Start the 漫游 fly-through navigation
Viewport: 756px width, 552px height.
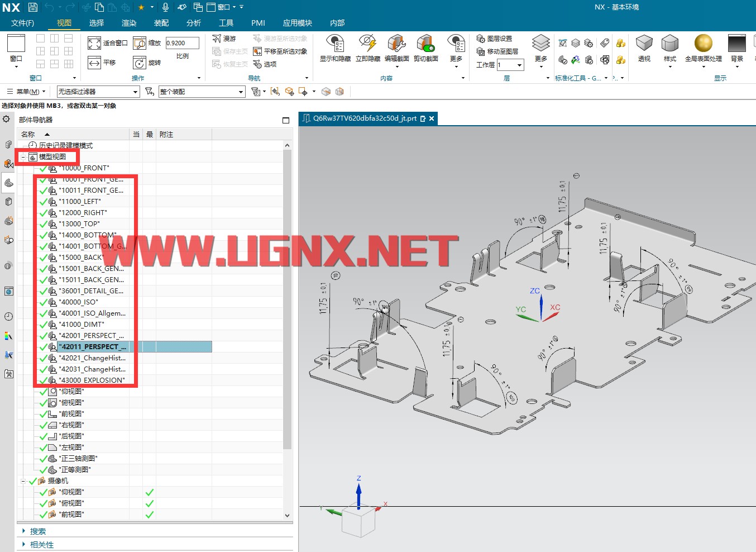pyautogui.click(x=224, y=39)
